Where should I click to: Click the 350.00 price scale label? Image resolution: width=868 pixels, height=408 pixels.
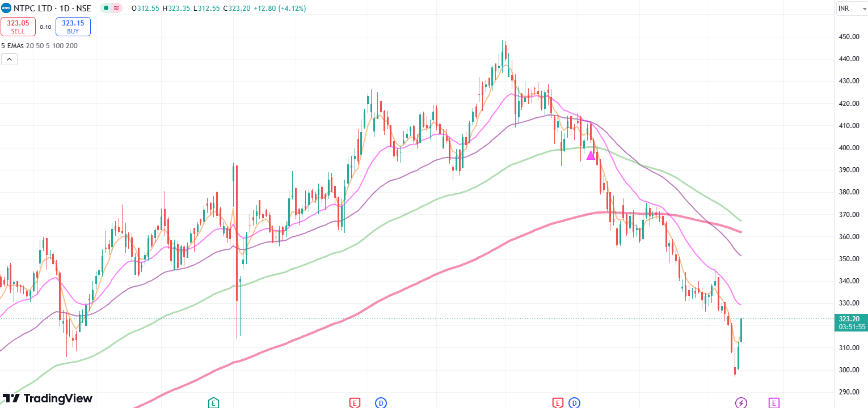coord(849,259)
